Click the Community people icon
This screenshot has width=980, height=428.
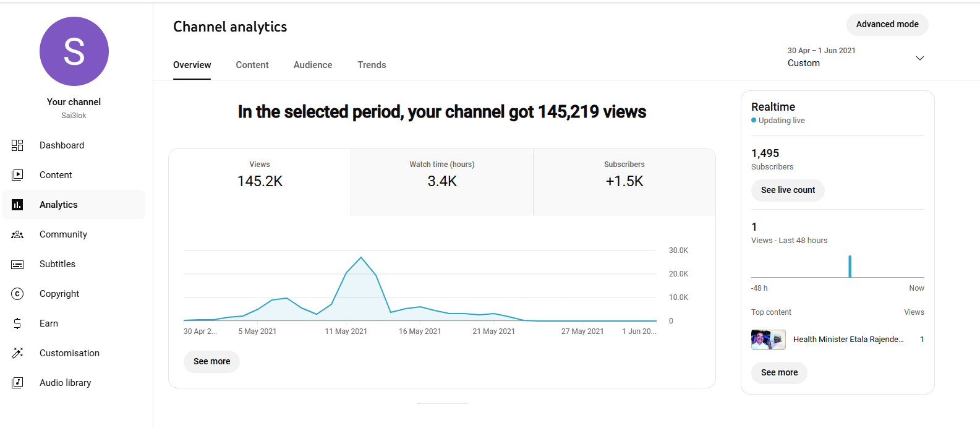17,234
